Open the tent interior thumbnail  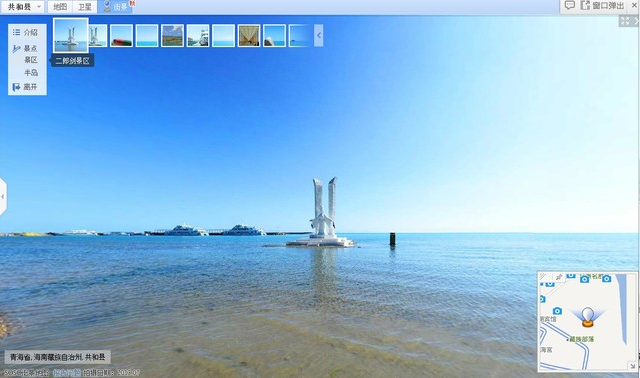(x=249, y=36)
